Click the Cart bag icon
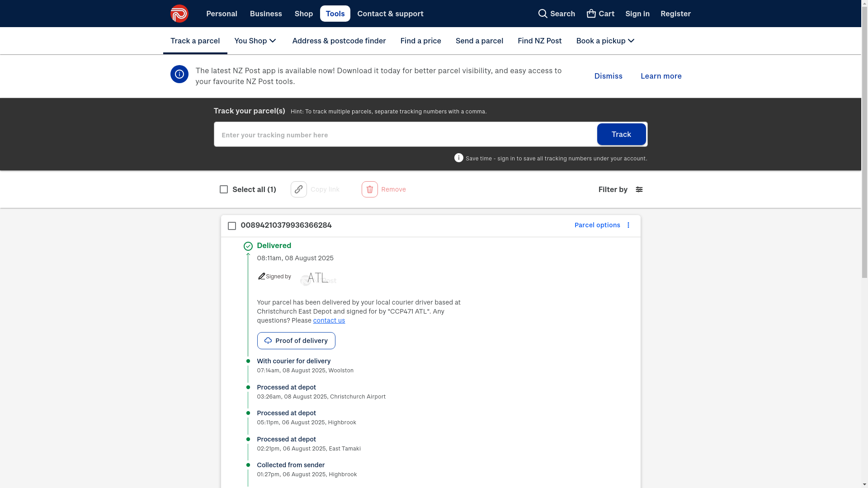 pyautogui.click(x=591, y=13)
